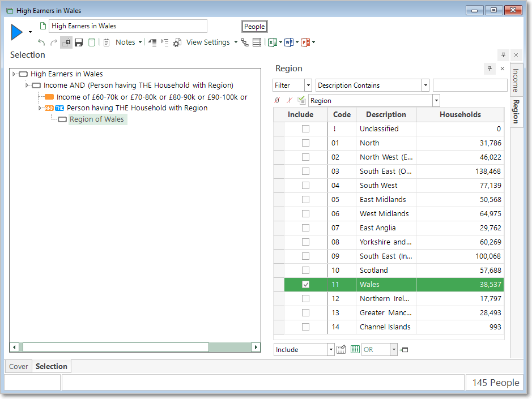Sort by the Code column header

pos(342,114)
